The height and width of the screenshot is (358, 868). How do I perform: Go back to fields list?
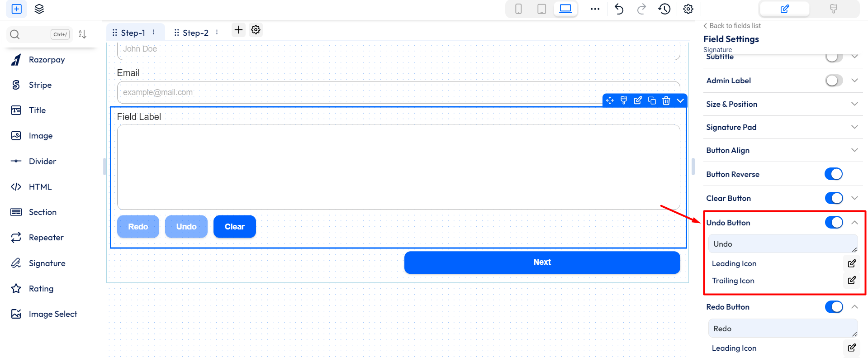[732, 26]
